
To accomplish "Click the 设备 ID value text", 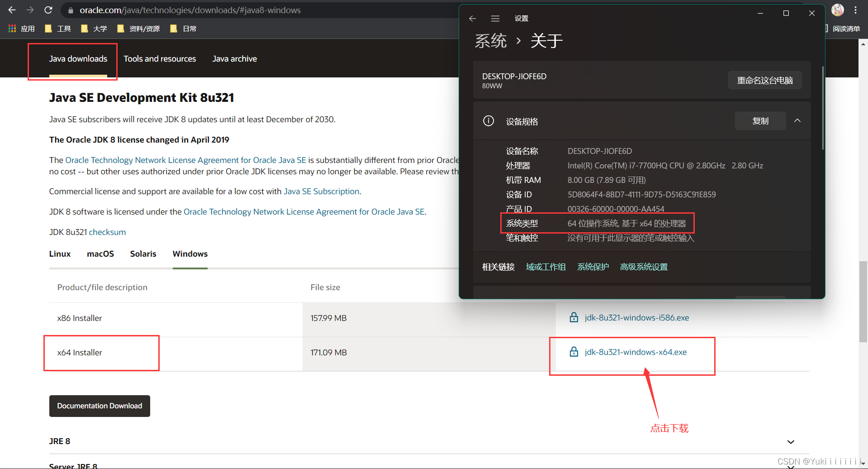I will [x=642, y=195].
